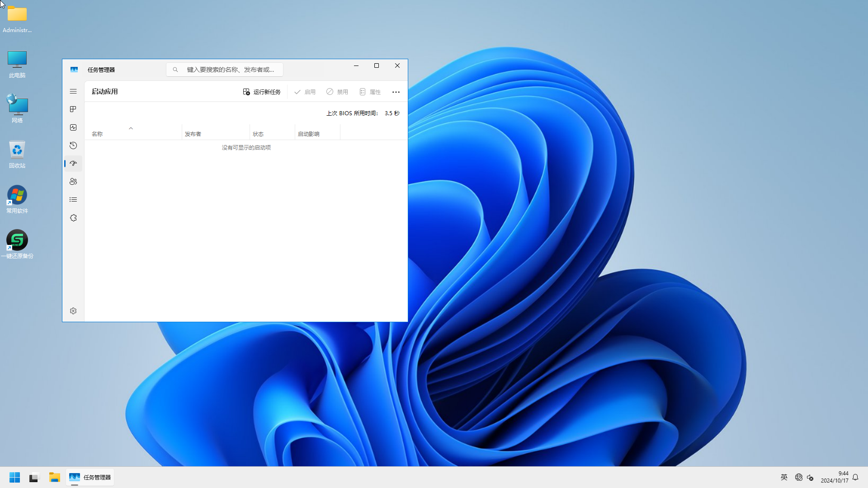Open the App history page icon
This screenshot has width=868, height=488.
click(x=73, y=145)
